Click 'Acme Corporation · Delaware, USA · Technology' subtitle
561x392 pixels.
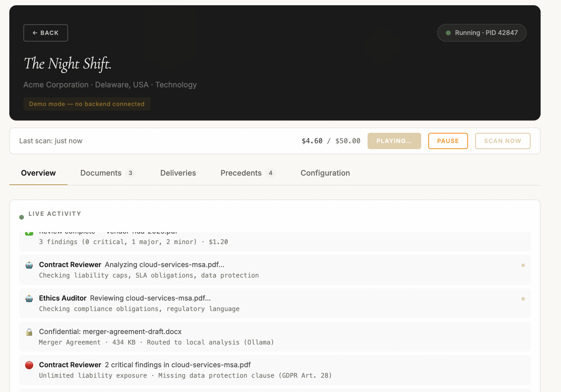[110, 85]
